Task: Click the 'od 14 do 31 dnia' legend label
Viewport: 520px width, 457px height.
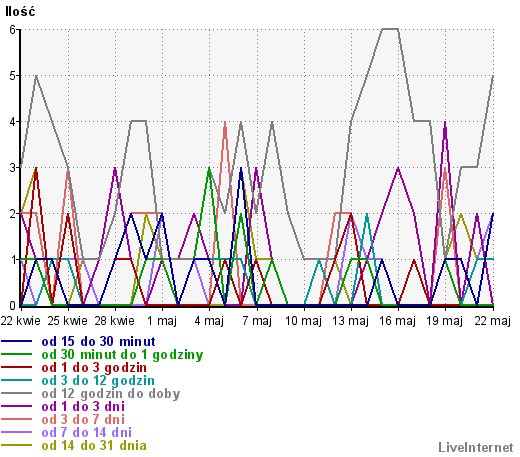Action: click(x=94, y=446)
